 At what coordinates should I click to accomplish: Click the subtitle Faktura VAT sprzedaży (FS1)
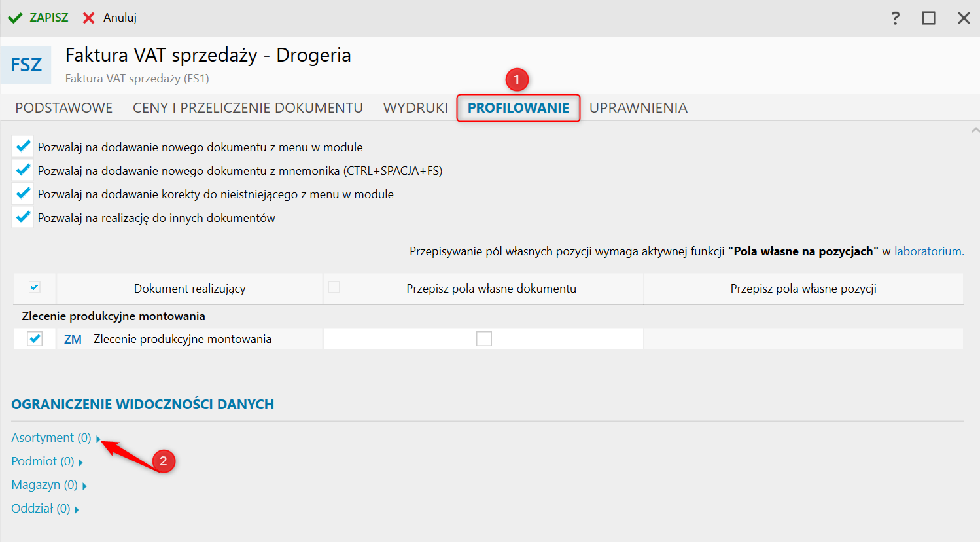point(137,79)
